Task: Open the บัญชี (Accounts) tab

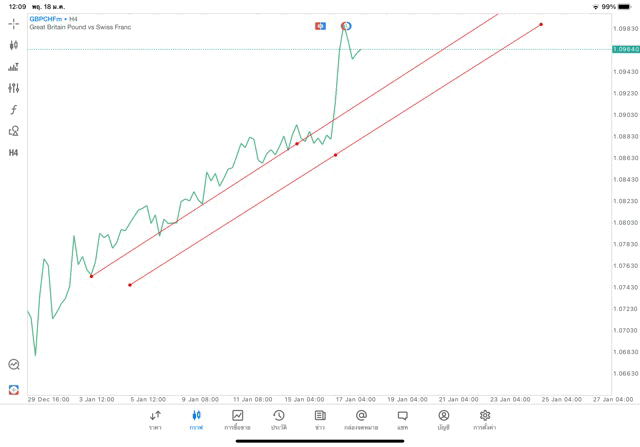Action: pyautogui.click(x=443, y=419)
